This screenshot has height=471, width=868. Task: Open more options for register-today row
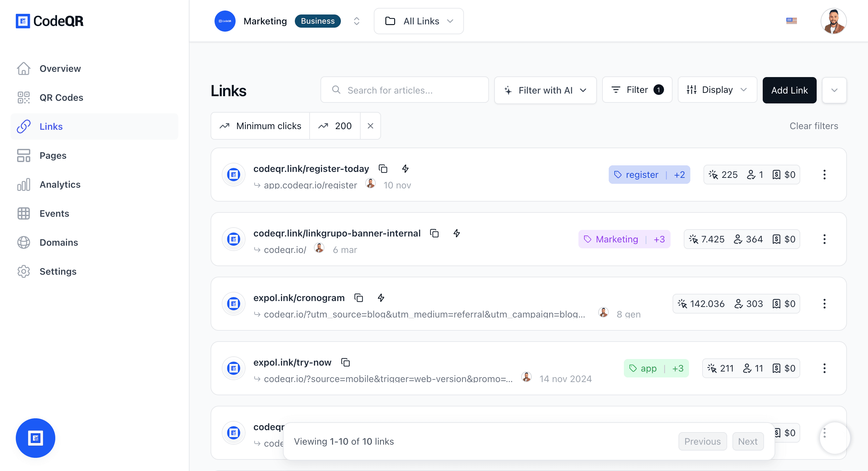coord(824,175)
